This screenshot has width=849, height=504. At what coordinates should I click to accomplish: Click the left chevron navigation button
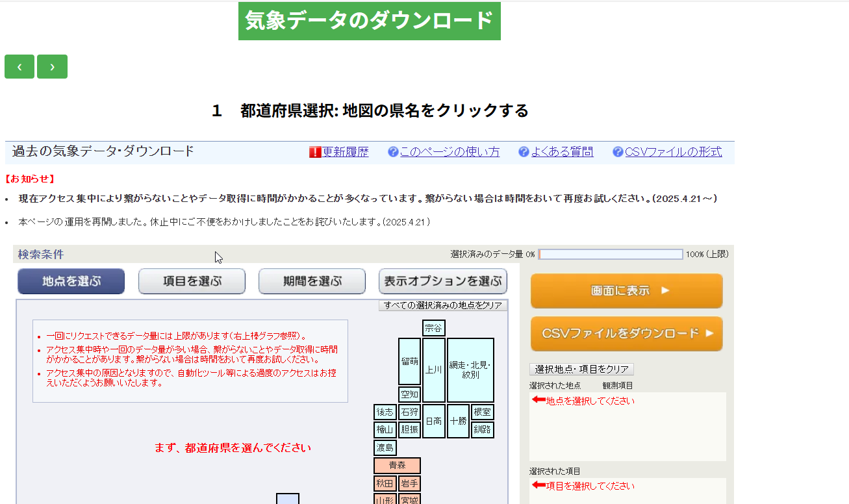pos(19,66)
